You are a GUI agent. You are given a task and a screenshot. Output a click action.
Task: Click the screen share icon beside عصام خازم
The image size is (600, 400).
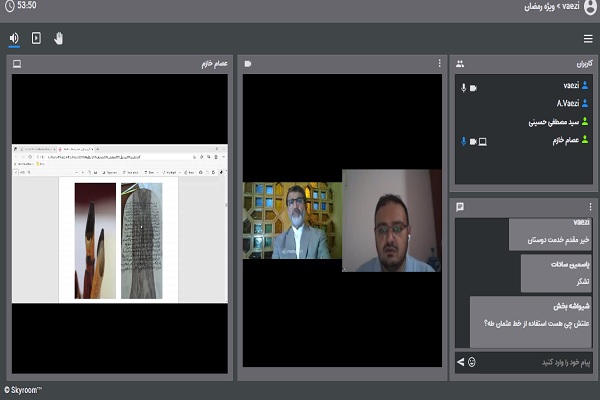pyautogui.click(x=483, y=141)
